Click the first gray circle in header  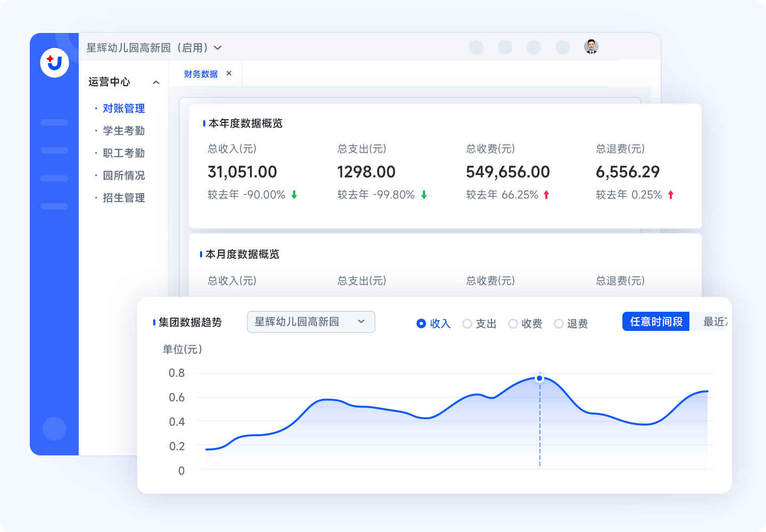476,47
